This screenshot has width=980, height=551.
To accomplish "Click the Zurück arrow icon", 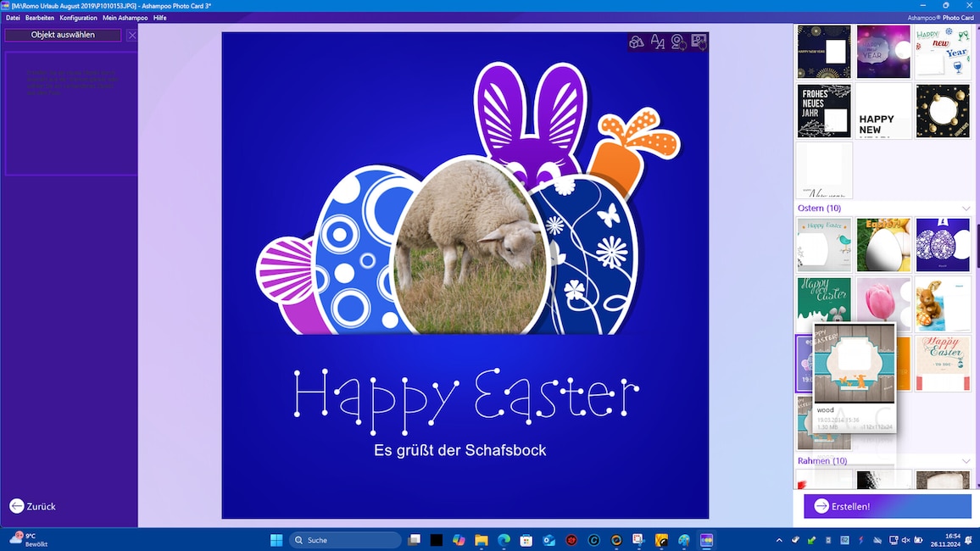I will point(17,506).
